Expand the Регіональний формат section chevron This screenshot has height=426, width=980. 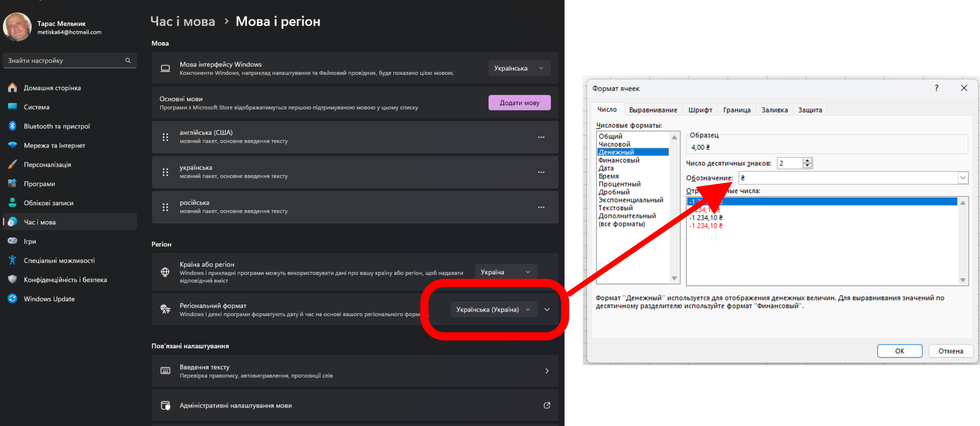[547, 310]
